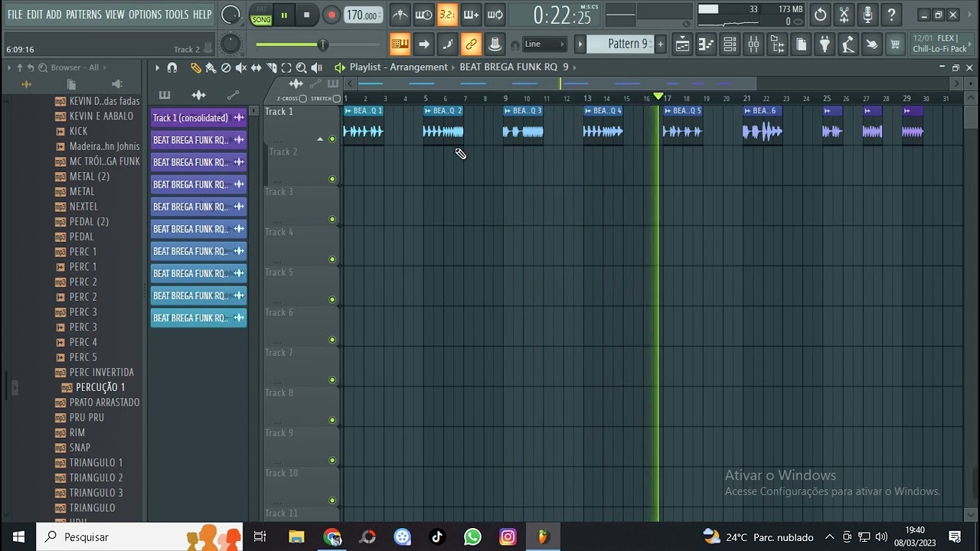The height and width of the screenshot is (551, 980).
Task: Expand the SNAP folder in browser
Action: click(60, 448)
